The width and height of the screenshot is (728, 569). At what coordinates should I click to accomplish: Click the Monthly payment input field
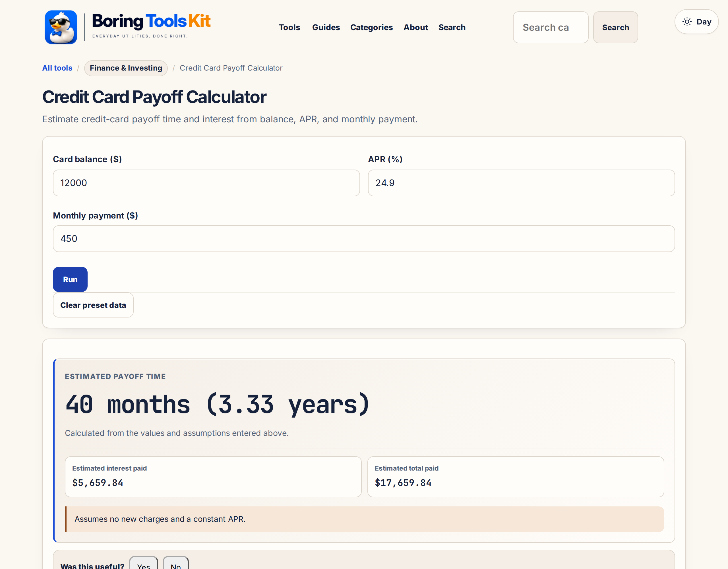click(x=364, y=239)
